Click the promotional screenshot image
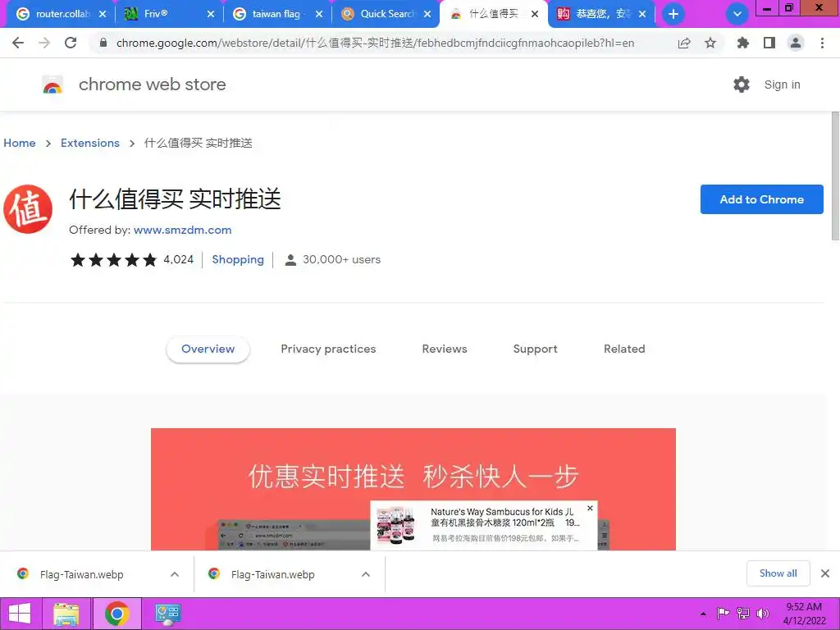 [413, 489]
